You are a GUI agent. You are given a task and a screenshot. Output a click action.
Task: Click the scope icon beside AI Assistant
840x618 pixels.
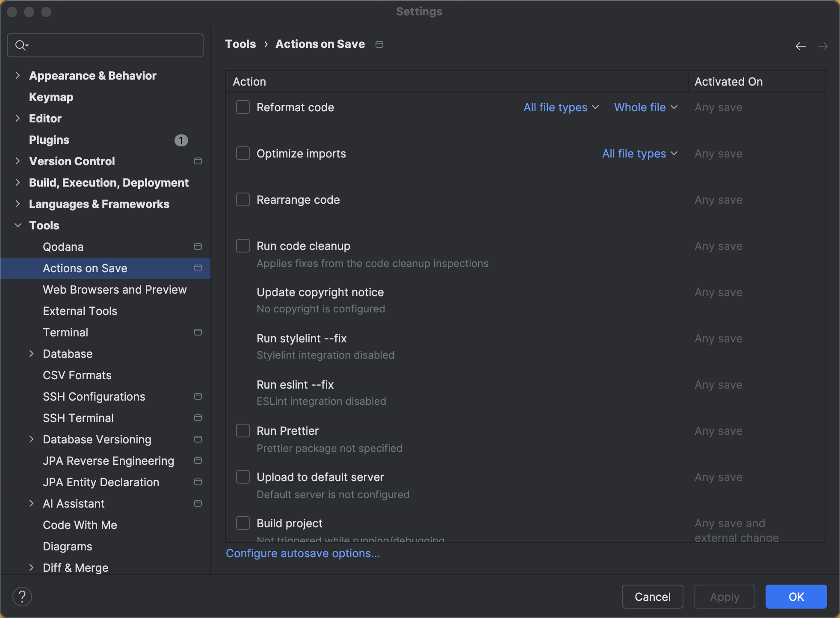(x=198, y=503)
